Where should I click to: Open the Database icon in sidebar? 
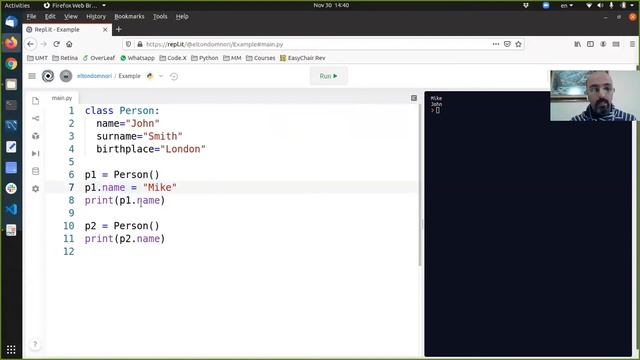[36, 171]
